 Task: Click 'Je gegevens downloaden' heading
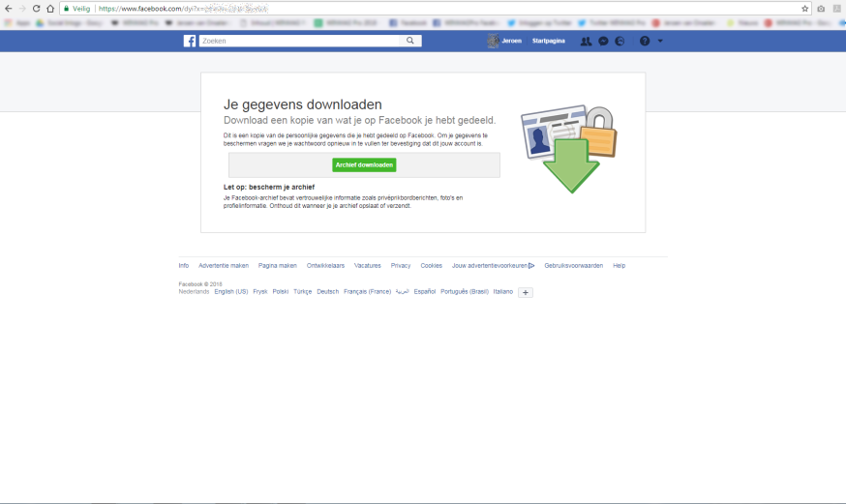tap(303, 104)
